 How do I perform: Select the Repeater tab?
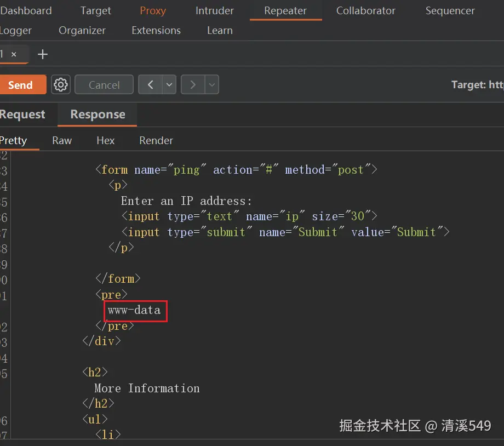point(285,10)
